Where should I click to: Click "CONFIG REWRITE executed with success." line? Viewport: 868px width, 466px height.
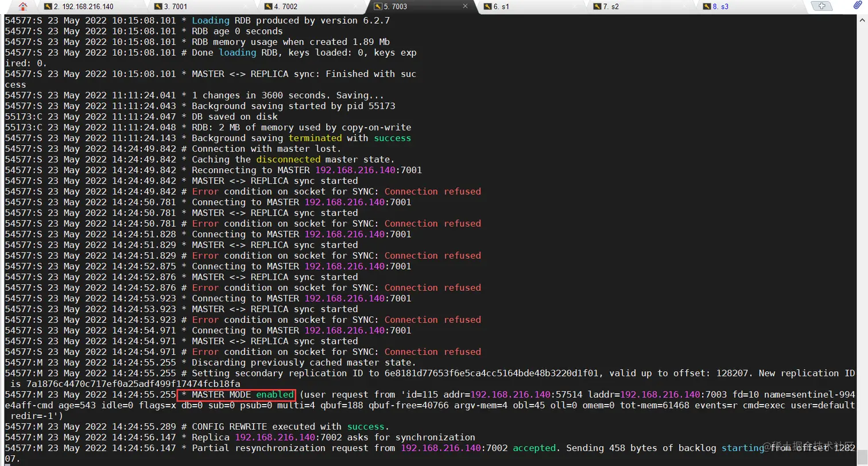[290, 427]
